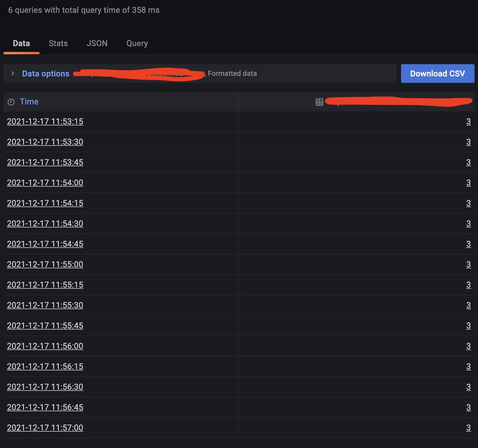Image resolution: width=478 pixels, height=448 pixels.
Task: Click the calculation icon on the value column
Action: (319, 102)
